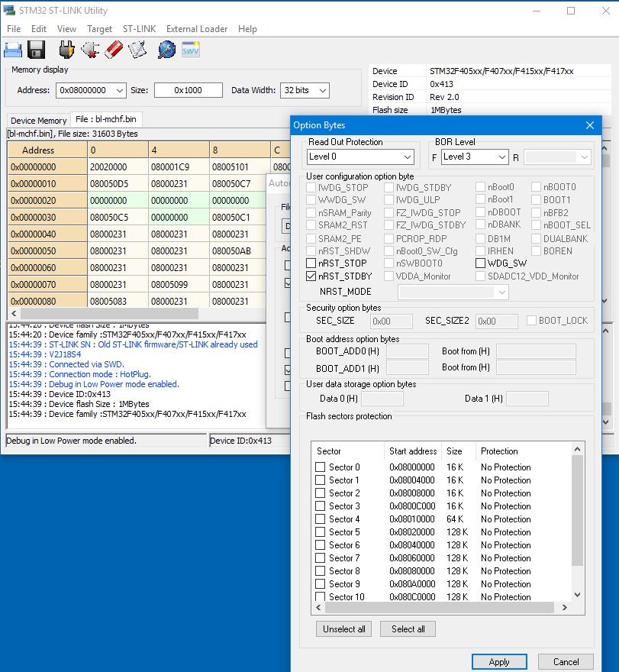
Task: Open the memory Address dropdown
Action: coord(91,90)
